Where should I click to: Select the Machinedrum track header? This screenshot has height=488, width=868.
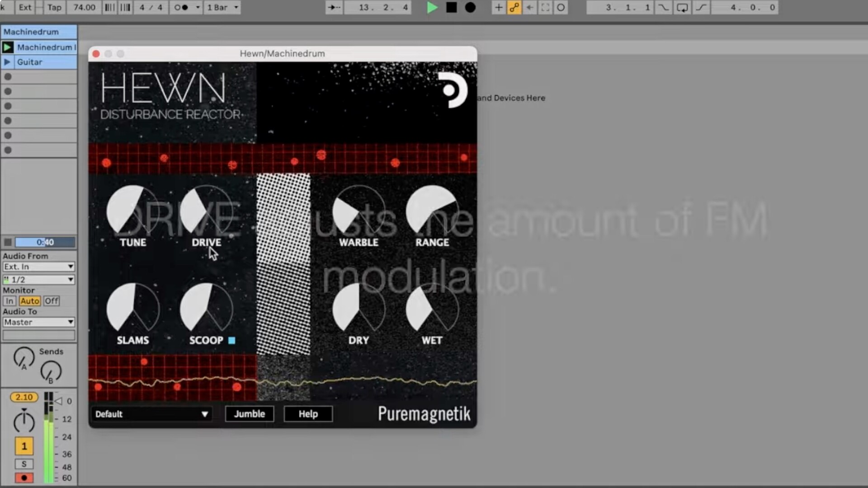[39, 32]
